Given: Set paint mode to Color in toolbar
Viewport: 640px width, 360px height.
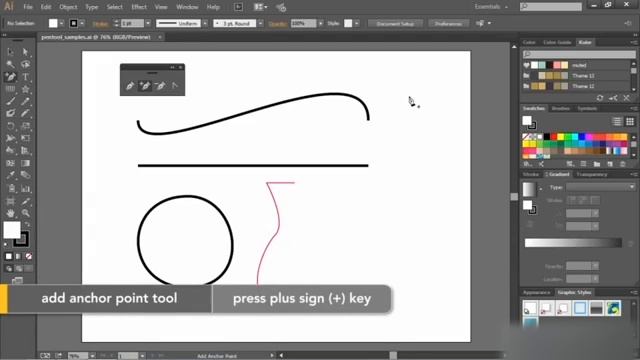Looking at the screenshot, I should click(x=9, y=256).
